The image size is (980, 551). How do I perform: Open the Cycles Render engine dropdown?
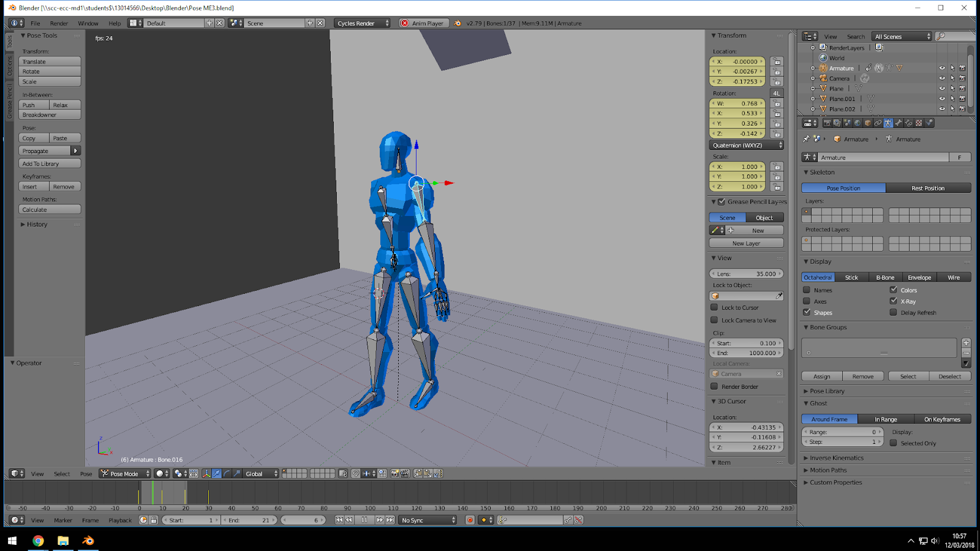pyautogui.click(x=363, y=23)
